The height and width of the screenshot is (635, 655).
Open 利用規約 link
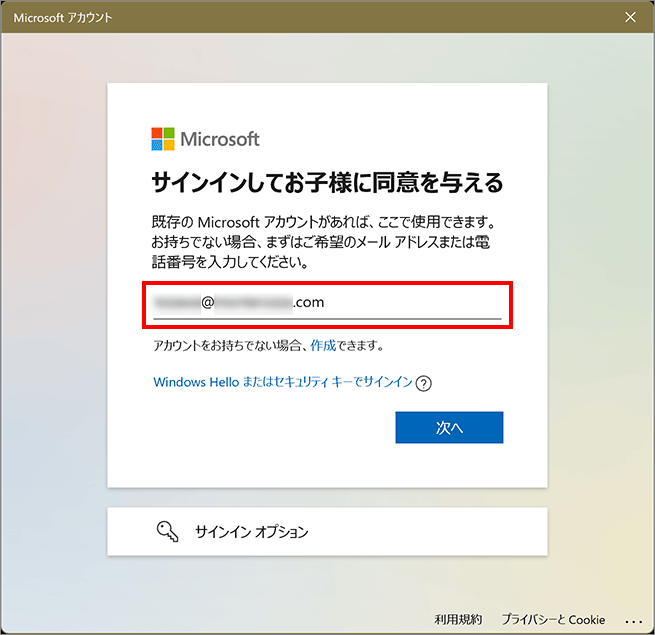[458, 619]
